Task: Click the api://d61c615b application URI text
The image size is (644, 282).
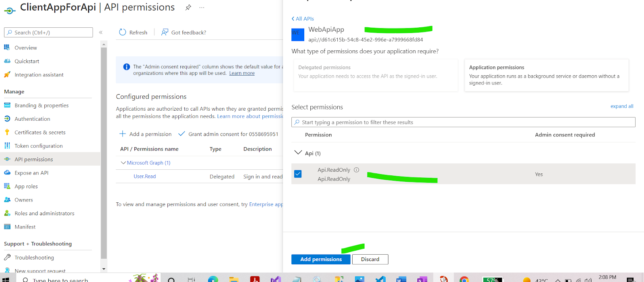Action: 365,39
